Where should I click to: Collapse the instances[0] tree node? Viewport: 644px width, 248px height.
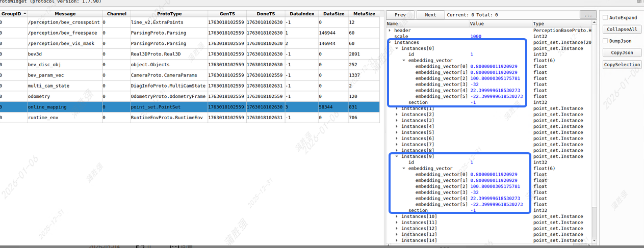pyautogui.click(x=397, y=48)
